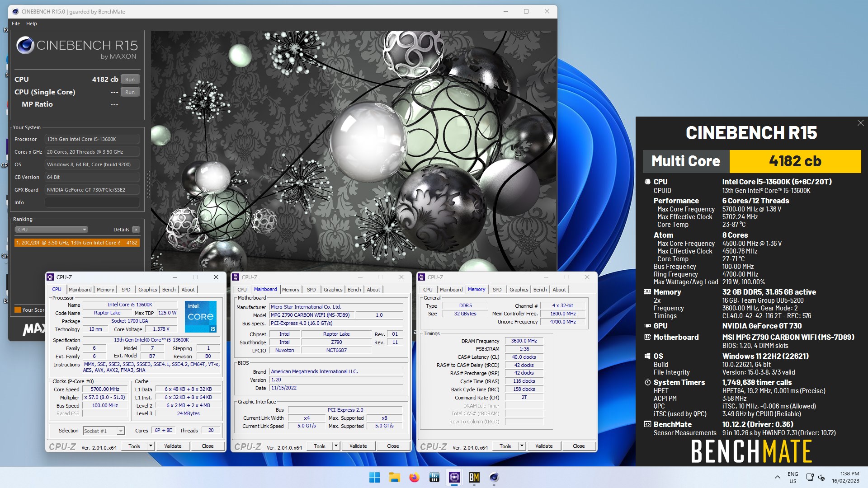Open the File menu in Cinebench
This screenshot has width=868, height=488.
click(x=16, y=23)
